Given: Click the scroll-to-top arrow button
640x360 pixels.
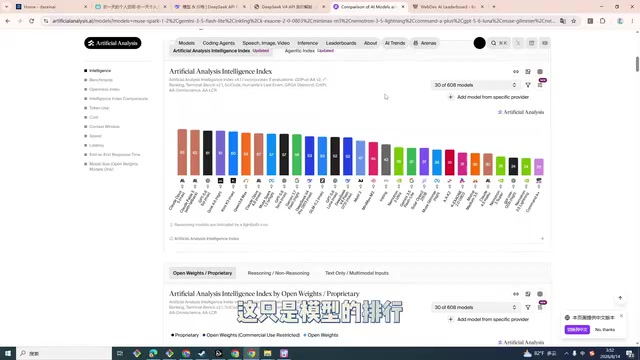Looking at the screenshot, I should click(620, 298).
